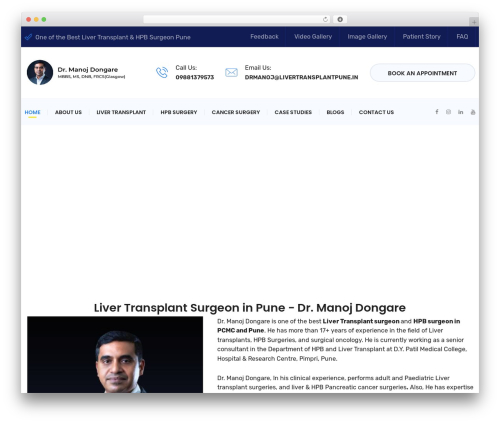Click the checkmark icon in top bar

pos(28,37)
